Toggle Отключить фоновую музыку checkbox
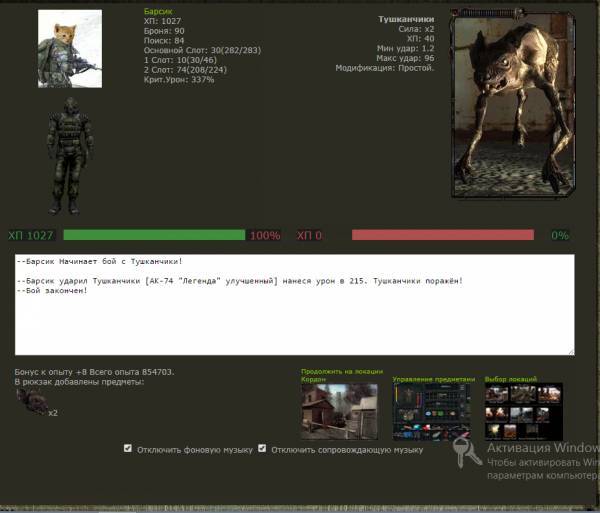This screenshot has height=513, width=600. click(x=128, y=448)
